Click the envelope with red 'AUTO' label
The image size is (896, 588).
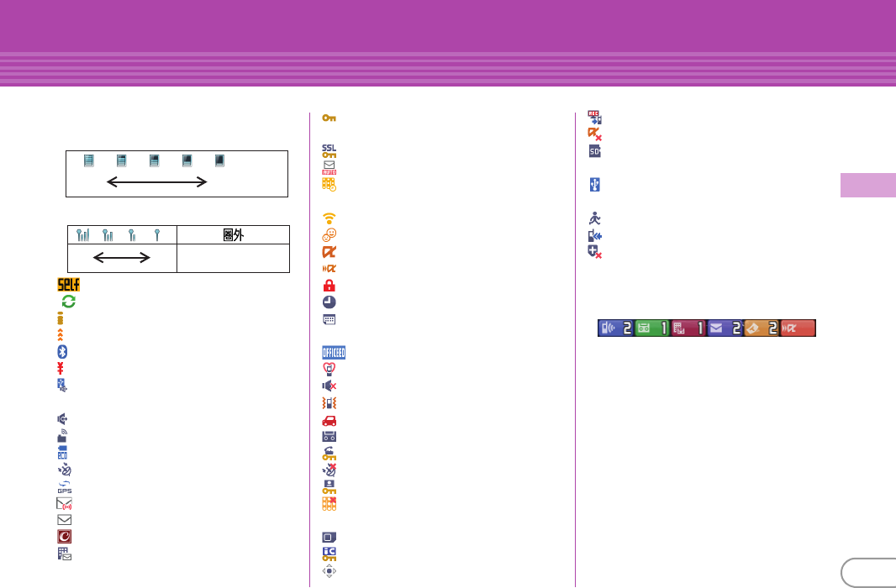(x=329, y=168)
